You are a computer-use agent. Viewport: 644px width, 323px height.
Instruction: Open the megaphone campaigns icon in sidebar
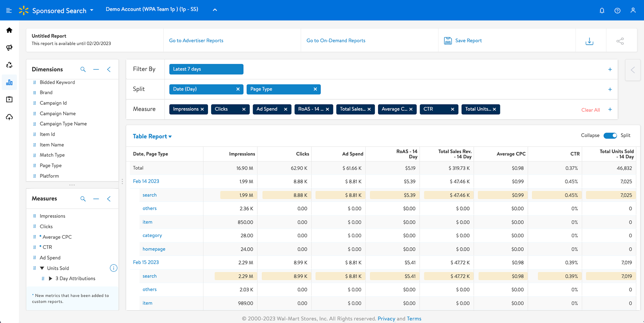tap(10, 48)
